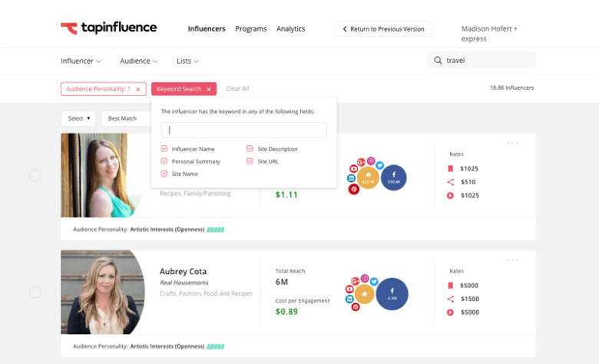Image resolution: width=599 pixels, height=364 pixels.
Task: Select the radio circle for the $1.11 influencer card
Action: click(x=35, y=175)
